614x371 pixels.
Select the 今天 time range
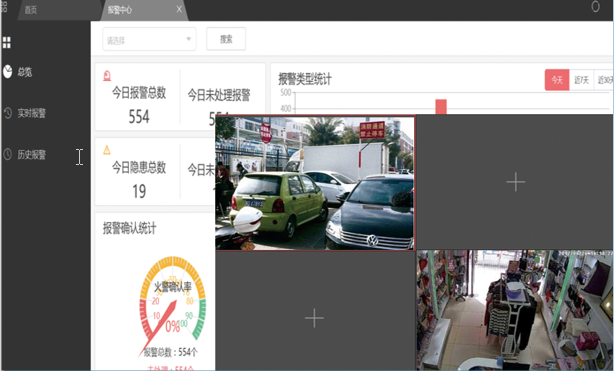(557, 80)
